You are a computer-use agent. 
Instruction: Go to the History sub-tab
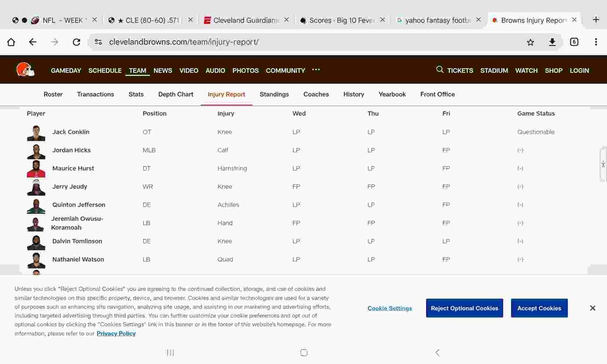353,94
